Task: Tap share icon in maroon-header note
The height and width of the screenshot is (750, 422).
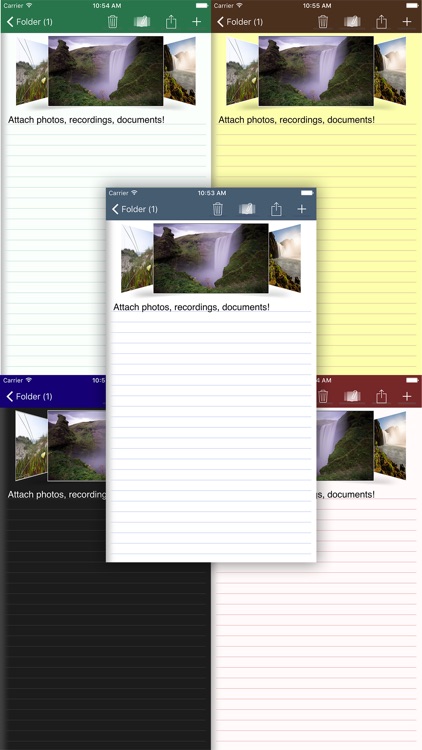Action: click(x=381, y=397)
